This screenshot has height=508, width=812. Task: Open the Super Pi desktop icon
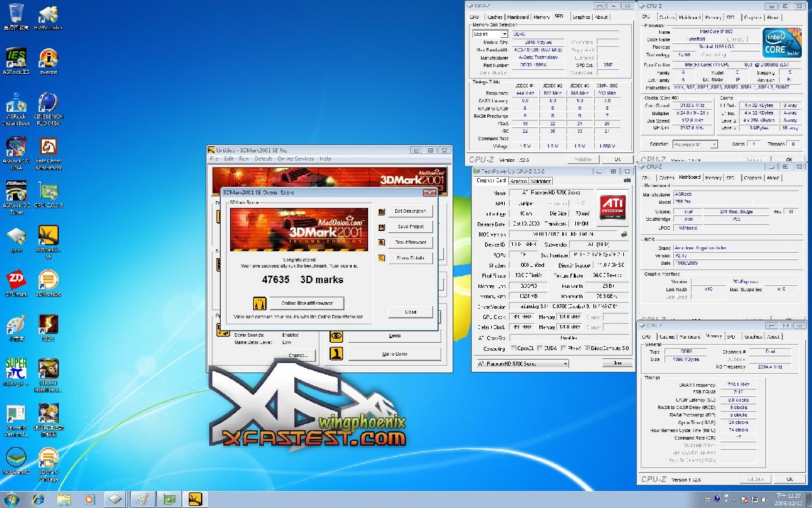(16, 371)
